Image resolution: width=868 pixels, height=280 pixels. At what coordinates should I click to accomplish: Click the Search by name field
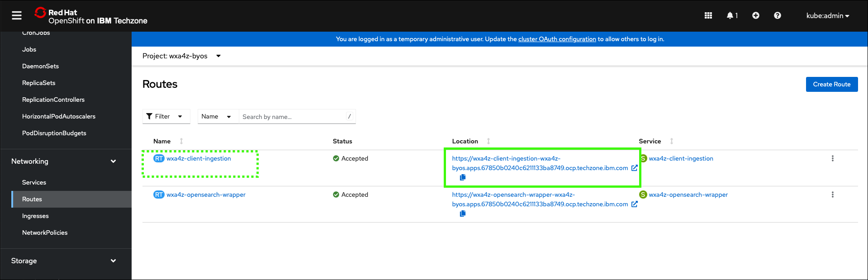click(293, 117)
